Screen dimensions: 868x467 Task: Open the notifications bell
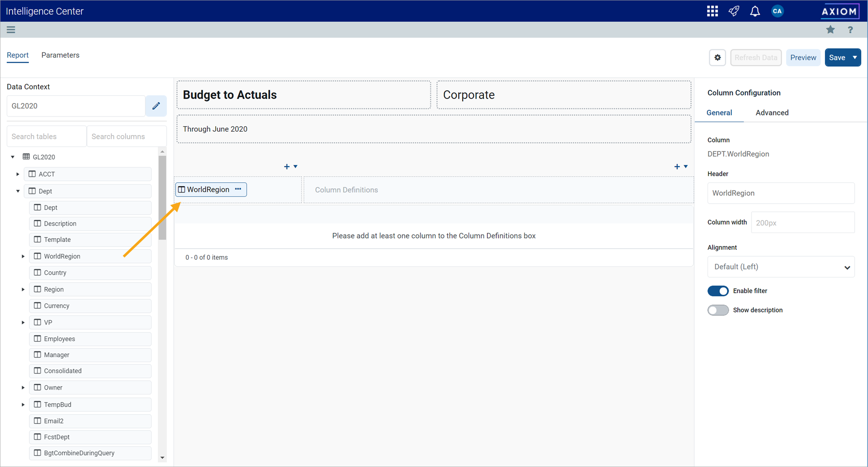pyautogui.click(x=755, y=11)
